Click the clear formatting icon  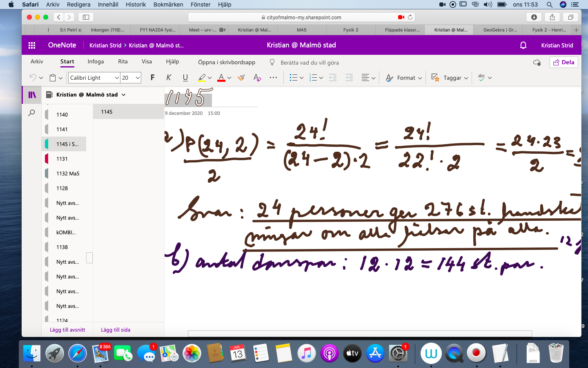coord(257,78)
